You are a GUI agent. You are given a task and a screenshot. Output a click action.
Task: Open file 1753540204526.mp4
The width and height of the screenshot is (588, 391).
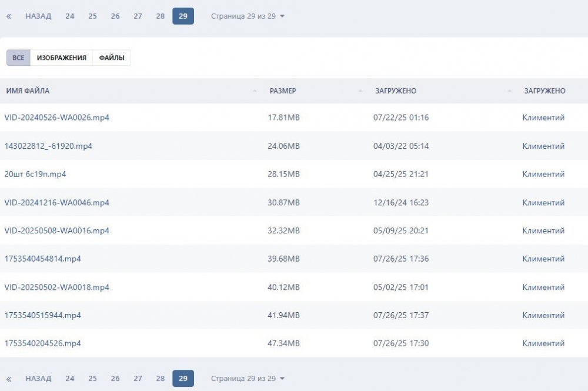coord(43,343)
